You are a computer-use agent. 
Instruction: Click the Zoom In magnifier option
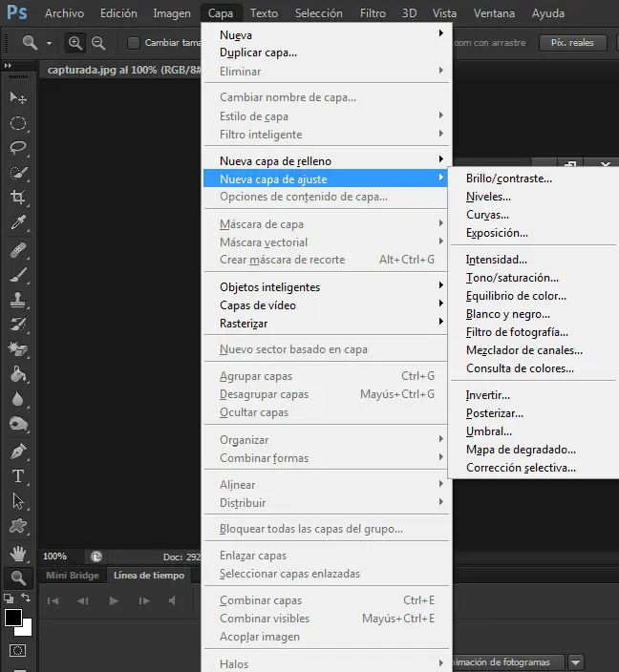coord(75,43)
